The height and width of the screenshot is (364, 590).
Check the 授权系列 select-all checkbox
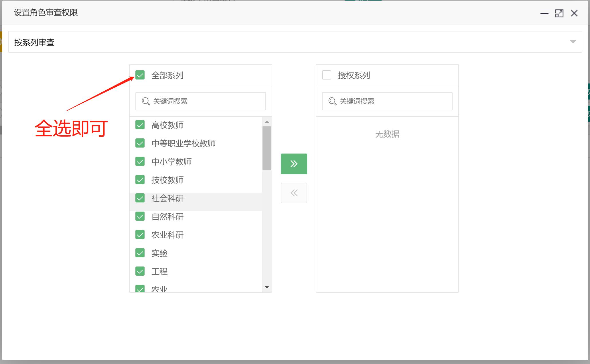[x=326, y=75]
